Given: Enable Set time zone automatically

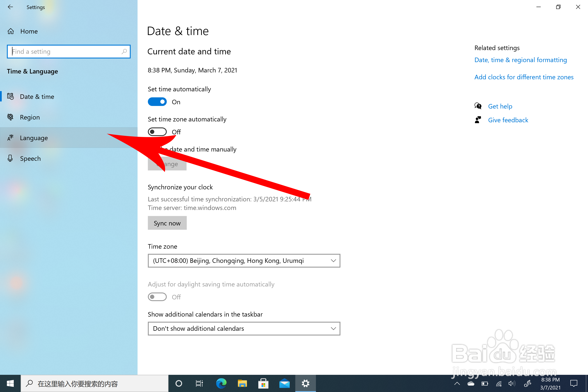Looking at the screenshot, I should [x=157, y=132].
